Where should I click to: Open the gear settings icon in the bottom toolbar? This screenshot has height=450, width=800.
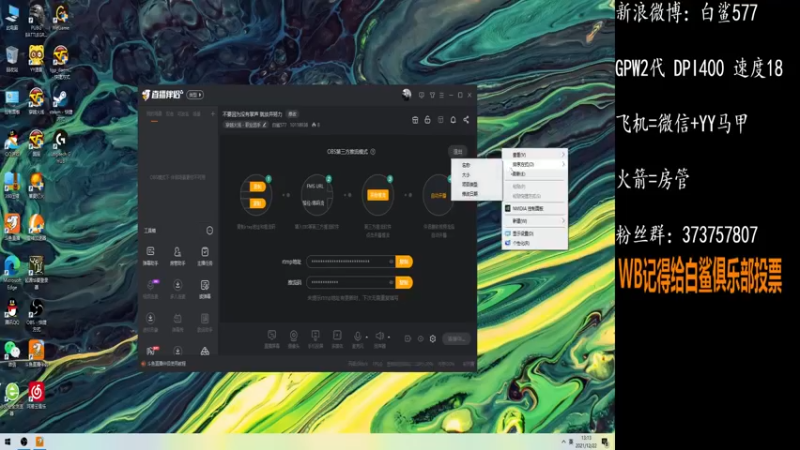[x=433, y=339]
